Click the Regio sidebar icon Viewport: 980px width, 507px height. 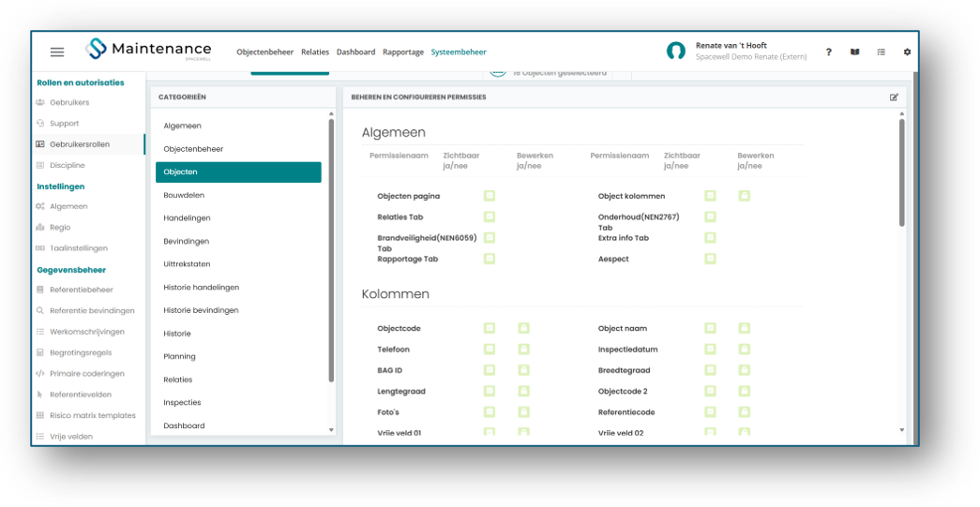(40, 228)
